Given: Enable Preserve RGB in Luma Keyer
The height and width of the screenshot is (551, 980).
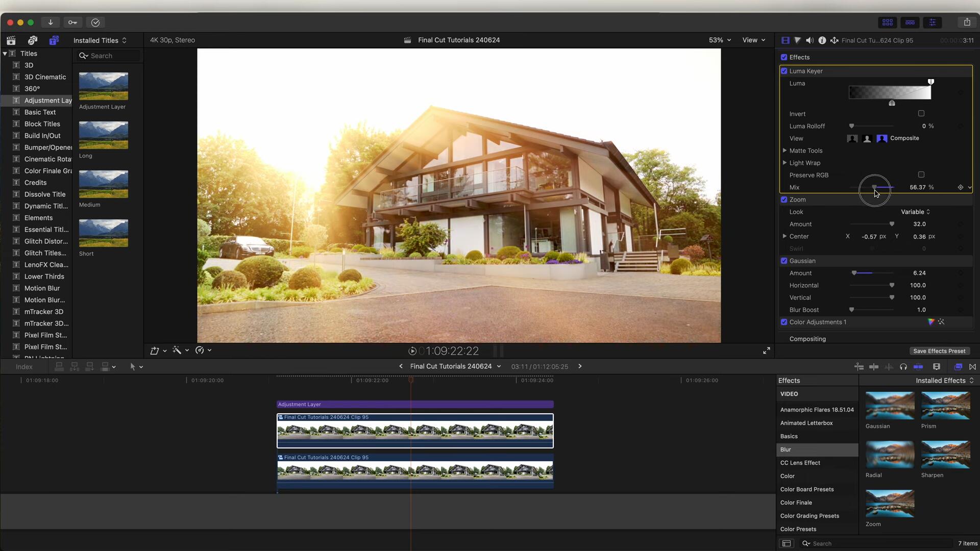Looking at the screenshot, I should 921,174.
